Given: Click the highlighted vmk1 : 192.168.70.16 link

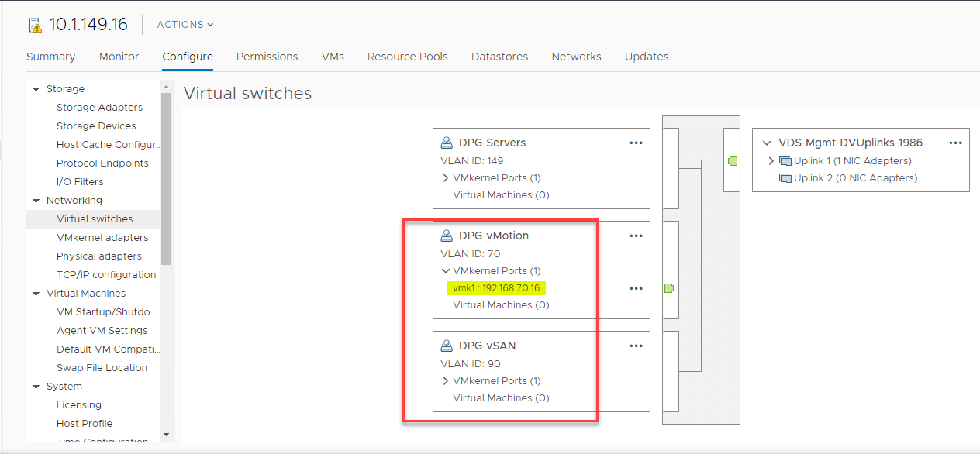Looking at the screenshot, I should click(x=498, y=288).
